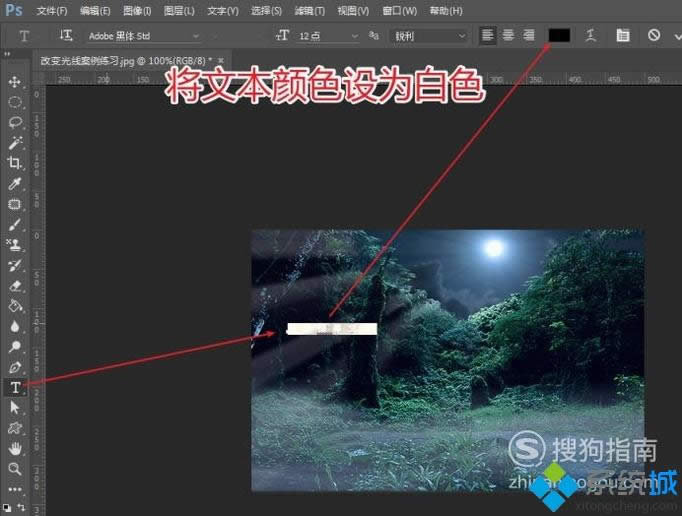Open the anti-aliasing 锐利 dropdown
The width and height of the screenshot is (682, 516).
tap(429, 36)
